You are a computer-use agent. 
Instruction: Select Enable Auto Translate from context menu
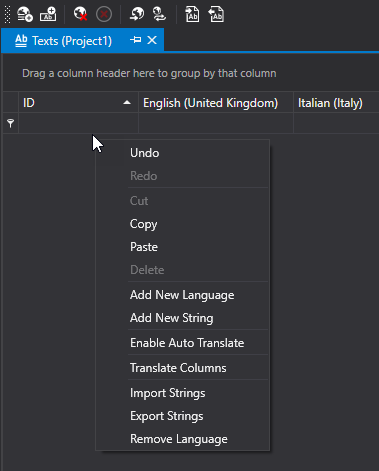click(187, 343)
